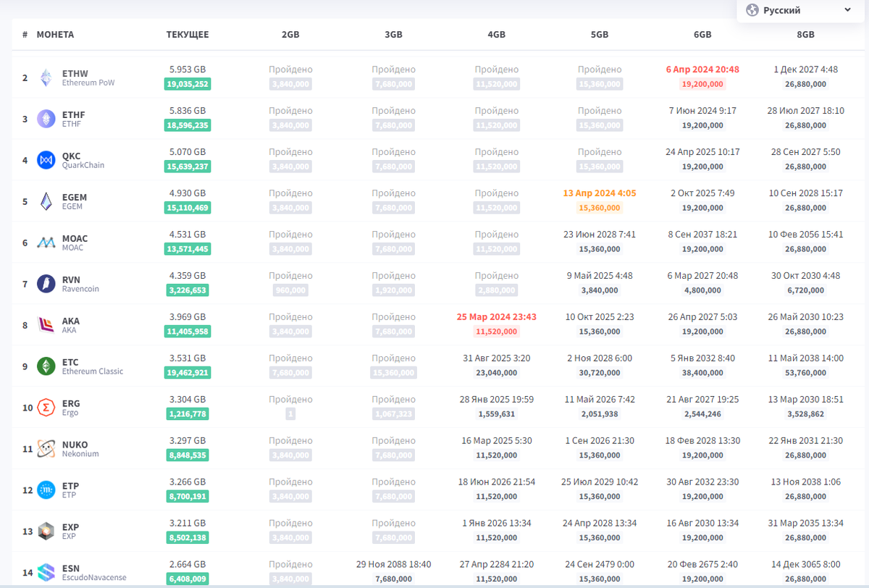Open the Русский language dropdown
This screenshot has height=588, width=869.
(799, 11)
